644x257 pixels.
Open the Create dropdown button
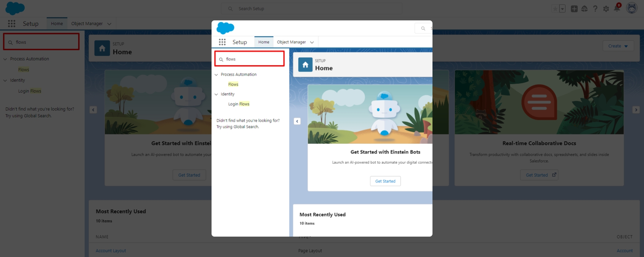tap(618, 46)
